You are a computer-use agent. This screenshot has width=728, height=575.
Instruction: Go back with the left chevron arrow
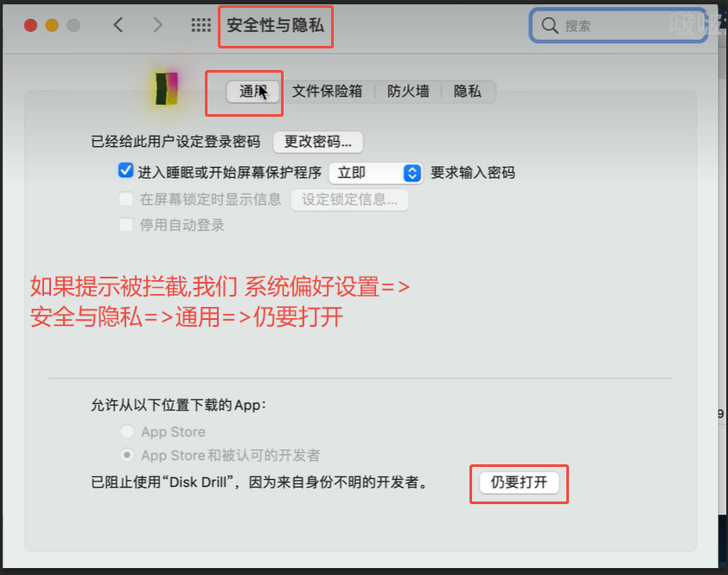pyautogui.click(x=118, y=24)
